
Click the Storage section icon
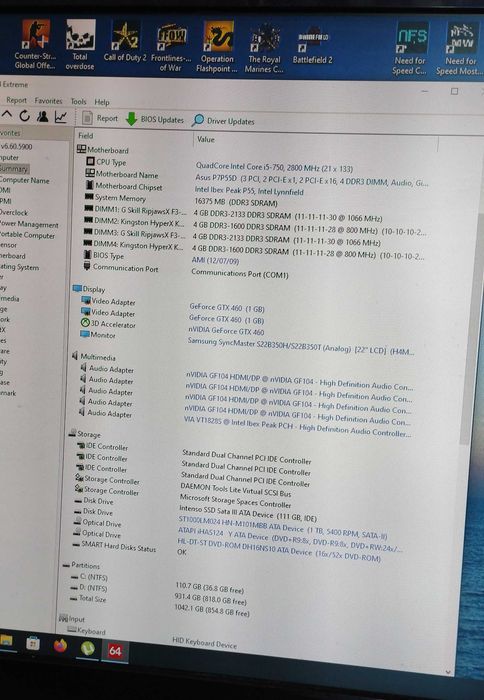pos(72,433)
